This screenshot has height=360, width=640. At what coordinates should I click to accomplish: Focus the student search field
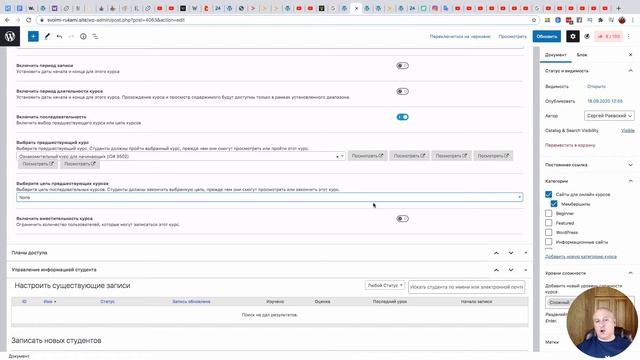coord(467,287)
